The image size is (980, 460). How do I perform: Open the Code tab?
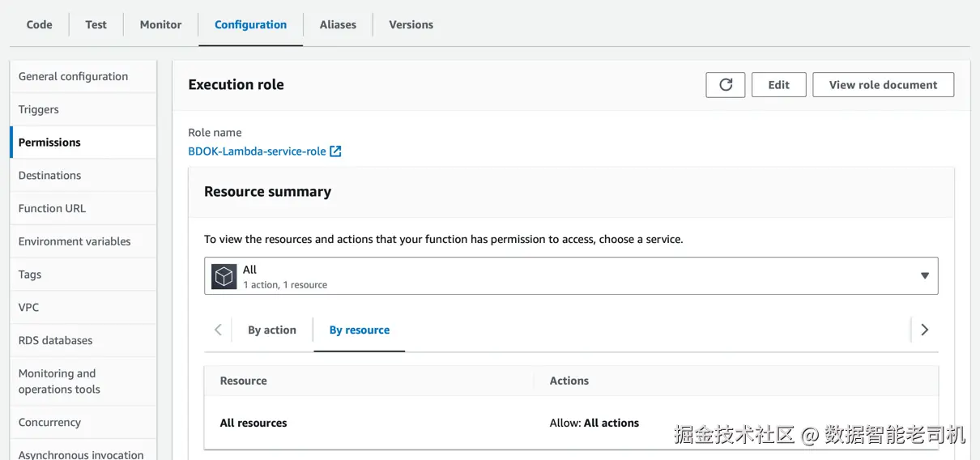[39, 24]
